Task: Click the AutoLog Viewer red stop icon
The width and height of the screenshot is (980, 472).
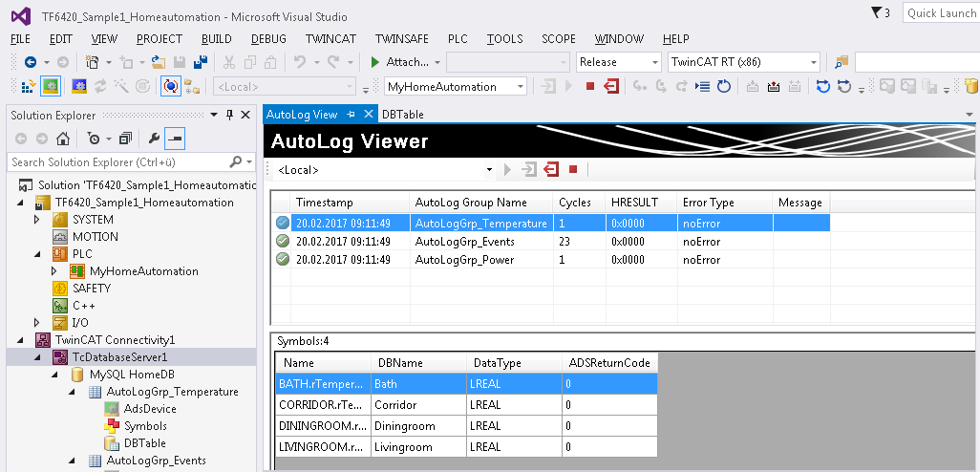Action: [573, 169]
